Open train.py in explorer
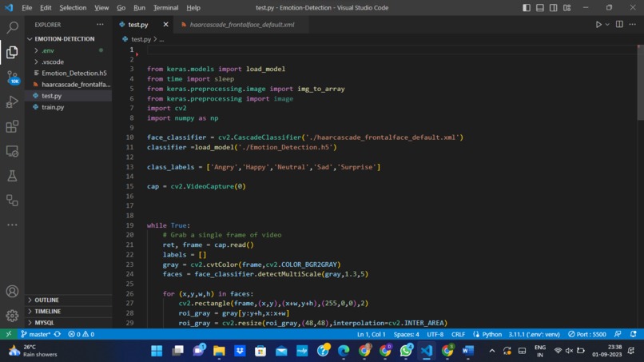 point(53,107)
